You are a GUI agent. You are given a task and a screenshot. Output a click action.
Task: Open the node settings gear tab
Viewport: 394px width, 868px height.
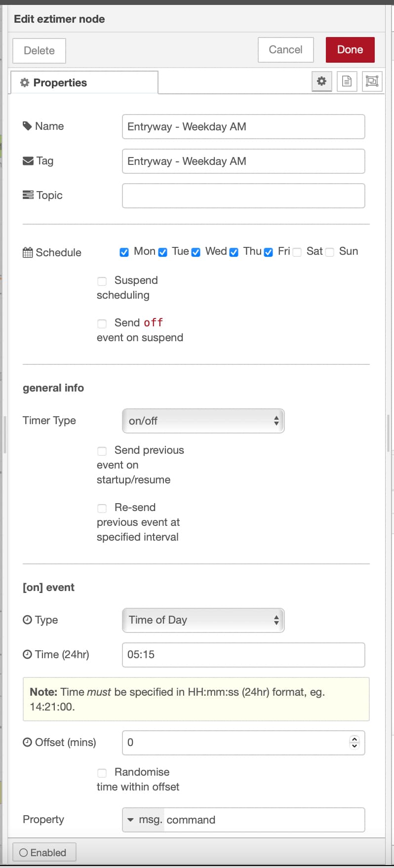coord(321,81)
